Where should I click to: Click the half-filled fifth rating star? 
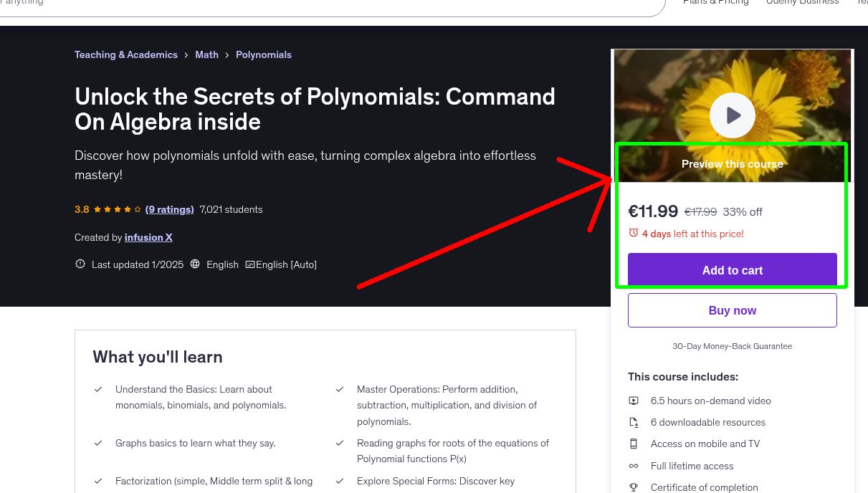(136, 209)
